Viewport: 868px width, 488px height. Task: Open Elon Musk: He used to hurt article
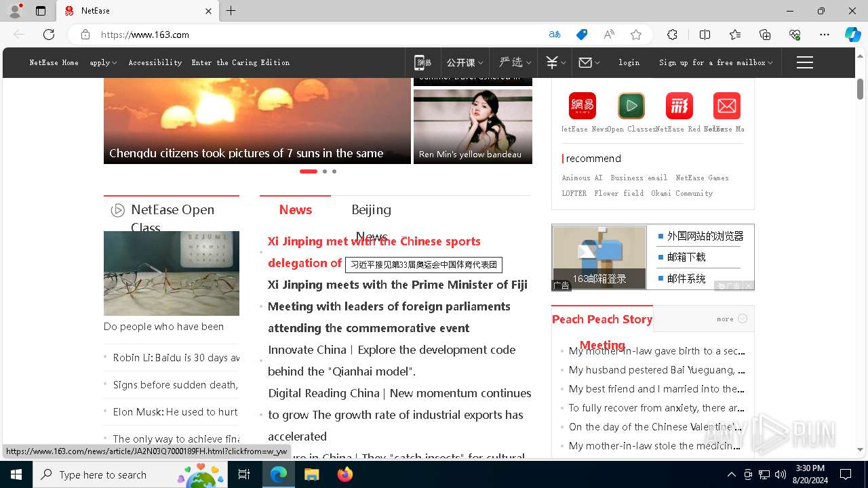(176, 411)
